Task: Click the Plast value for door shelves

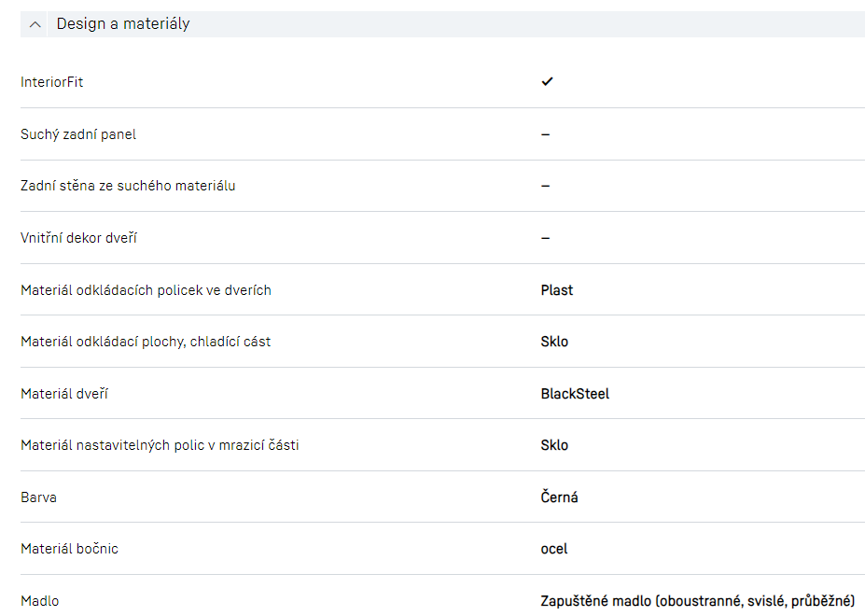Action: (x=557, y=290)
